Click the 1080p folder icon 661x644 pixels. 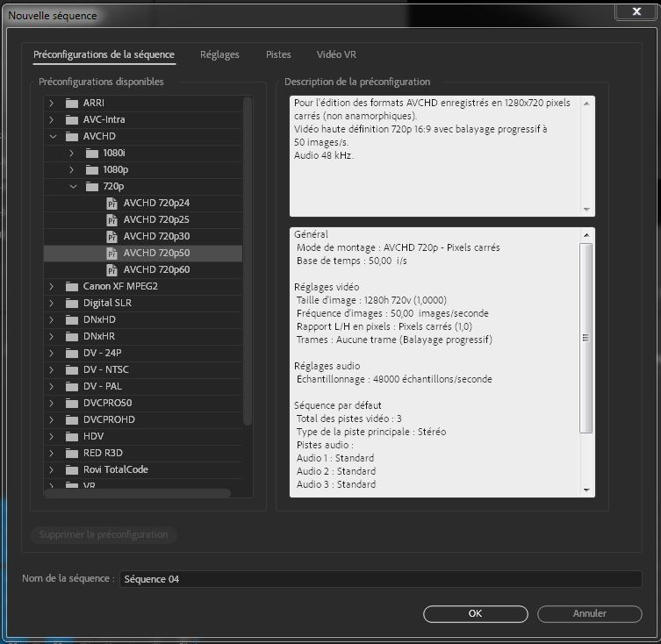pyautogui.click(x=92, y=170)
